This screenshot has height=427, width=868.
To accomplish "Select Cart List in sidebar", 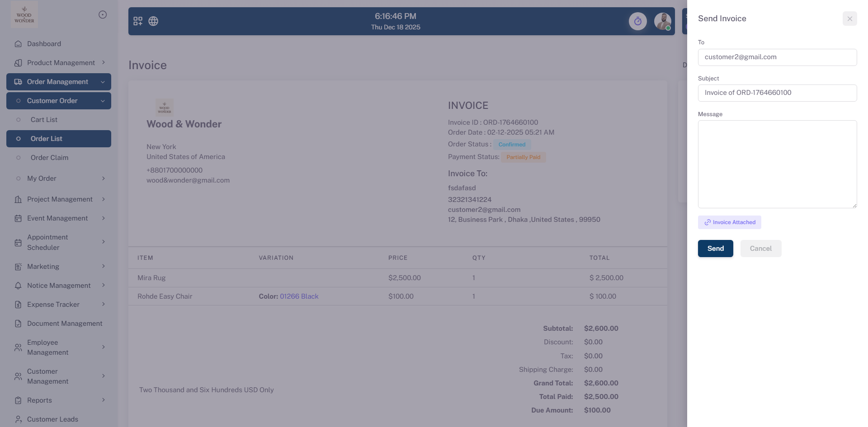I will click(x=44, y=120).
